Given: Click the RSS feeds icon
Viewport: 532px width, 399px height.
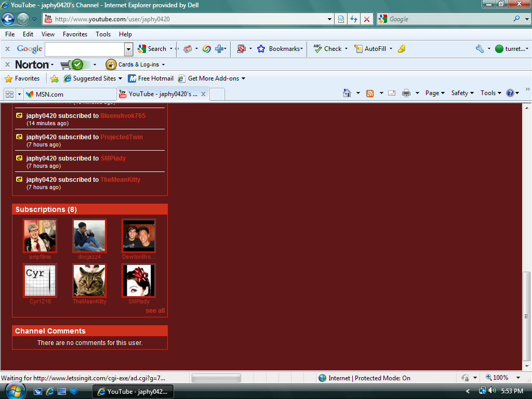Looking at the screenshot, I should coord(370,93).
